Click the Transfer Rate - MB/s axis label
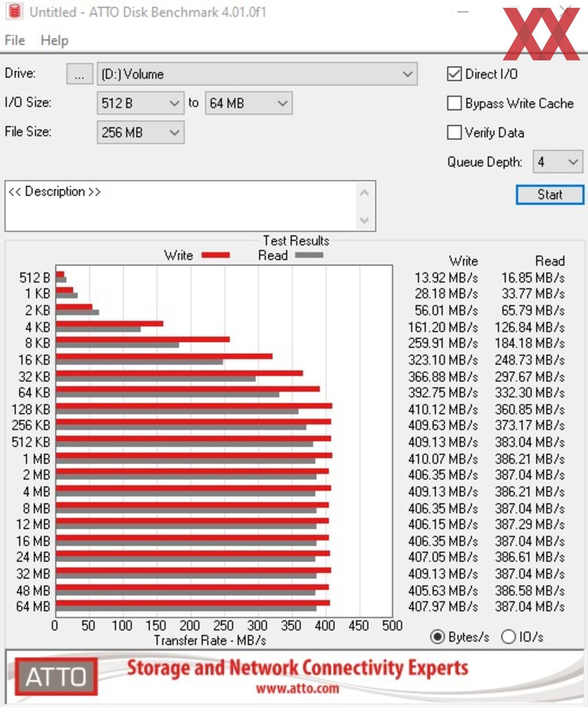588x707 pixels. coord(210,640)
